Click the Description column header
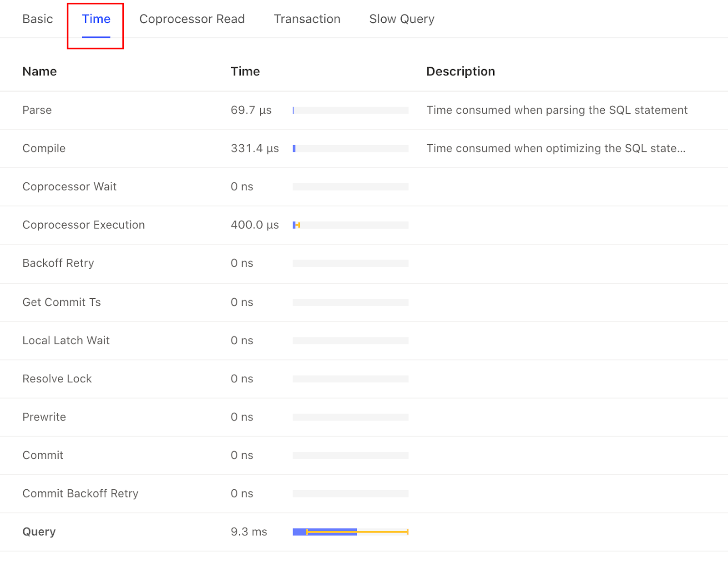 coord(460,71)
